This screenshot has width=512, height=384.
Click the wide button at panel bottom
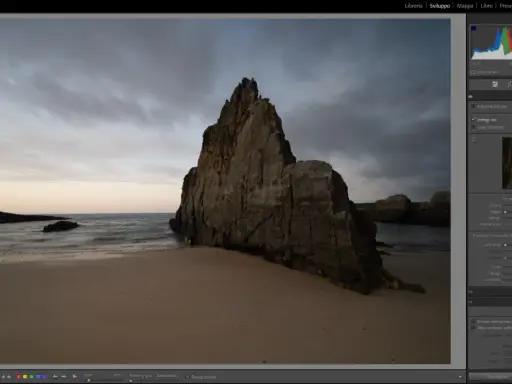pyautogui.click(x=490, y=376)
